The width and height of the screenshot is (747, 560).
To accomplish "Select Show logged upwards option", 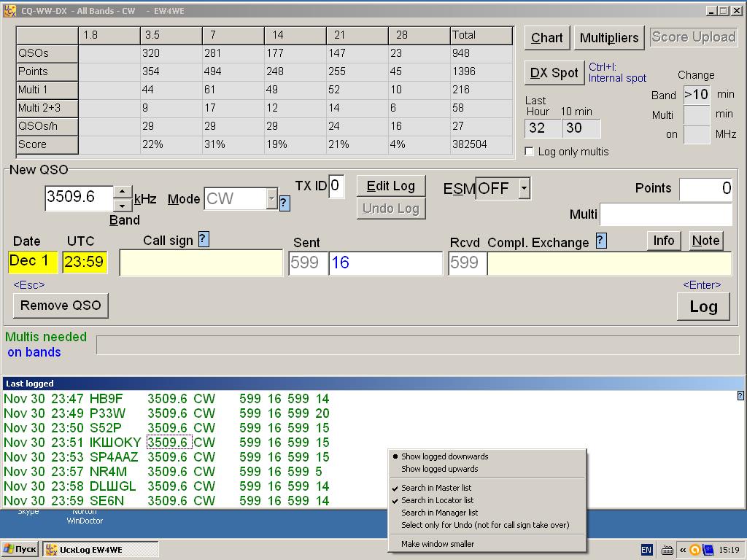I will click(x=439, y=469).
